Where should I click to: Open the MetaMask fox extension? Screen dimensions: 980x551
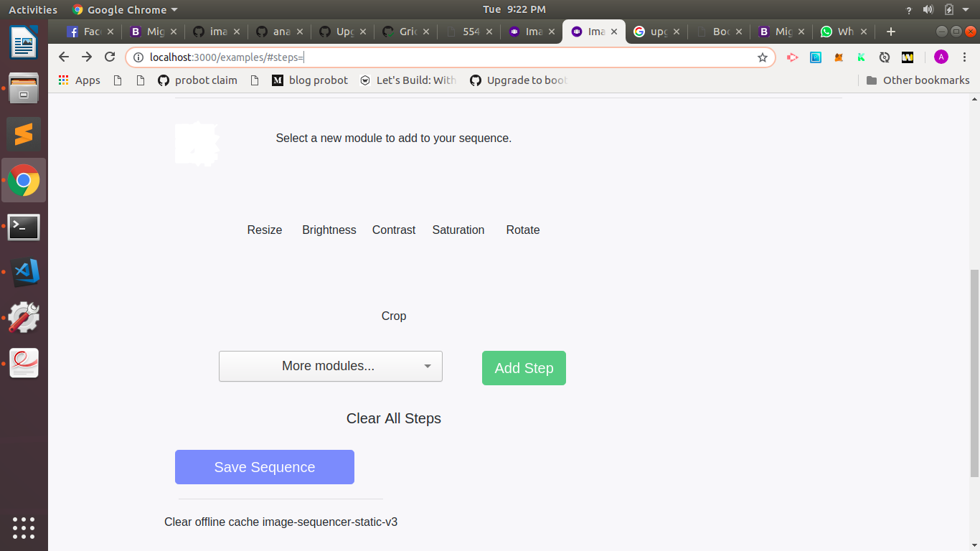839,57
